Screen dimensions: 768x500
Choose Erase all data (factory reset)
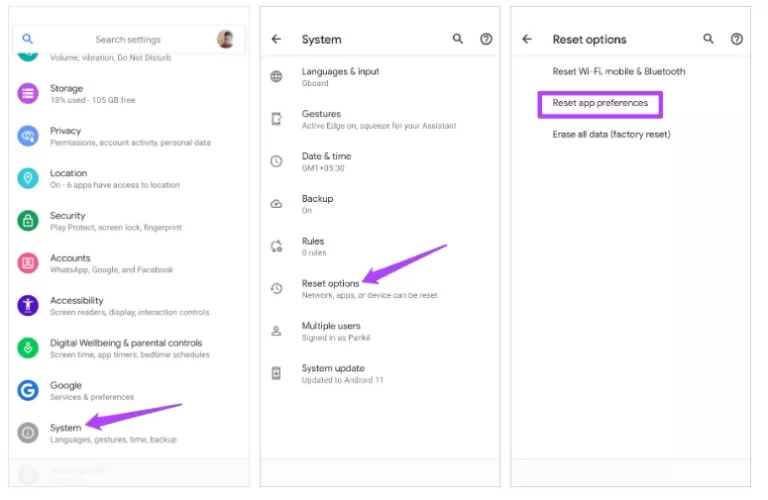pos(611,134)
